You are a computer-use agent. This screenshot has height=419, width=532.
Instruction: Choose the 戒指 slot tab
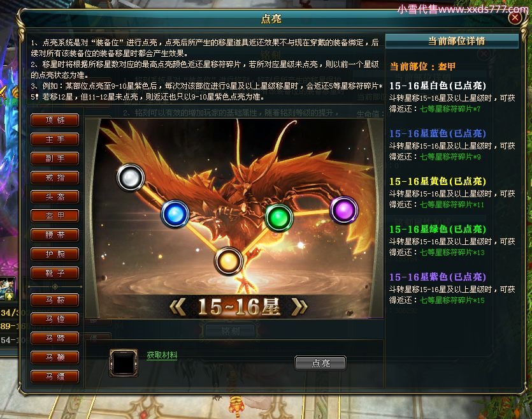pyautogui.click(x=55, y=177)
